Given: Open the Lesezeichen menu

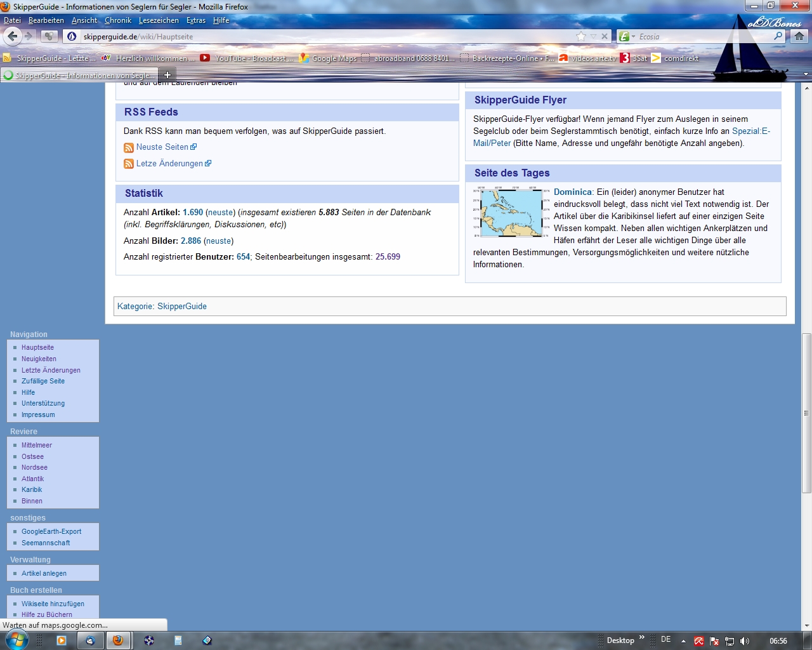Looking at the screenshot, I should 159,20.
